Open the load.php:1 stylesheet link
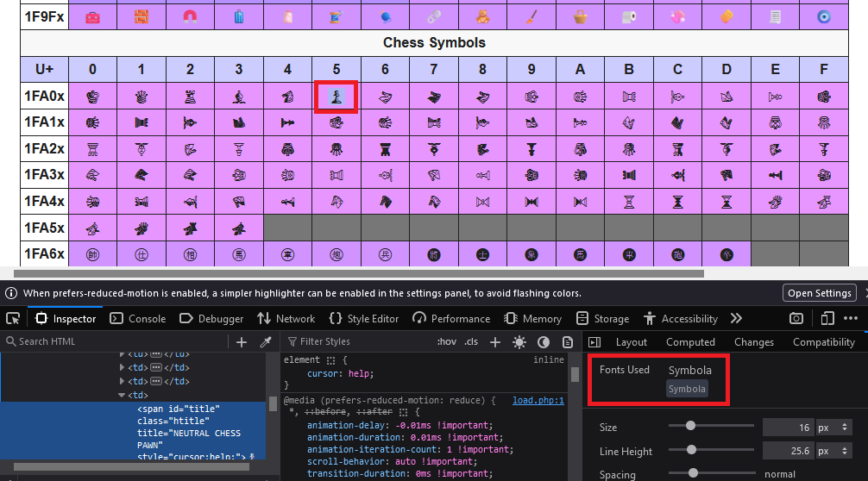The image size is (868, 481). pyautogui.click(x=538, y=400)
